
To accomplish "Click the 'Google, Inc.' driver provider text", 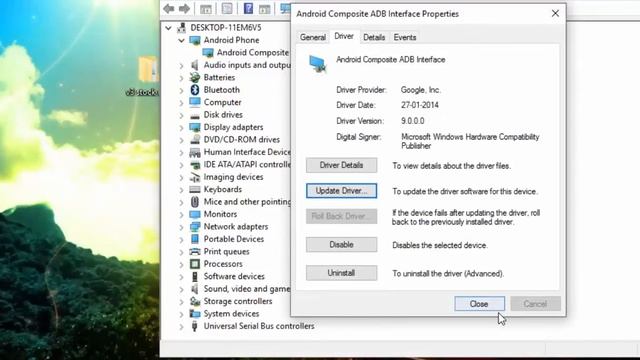I will (x=421, y=90).
